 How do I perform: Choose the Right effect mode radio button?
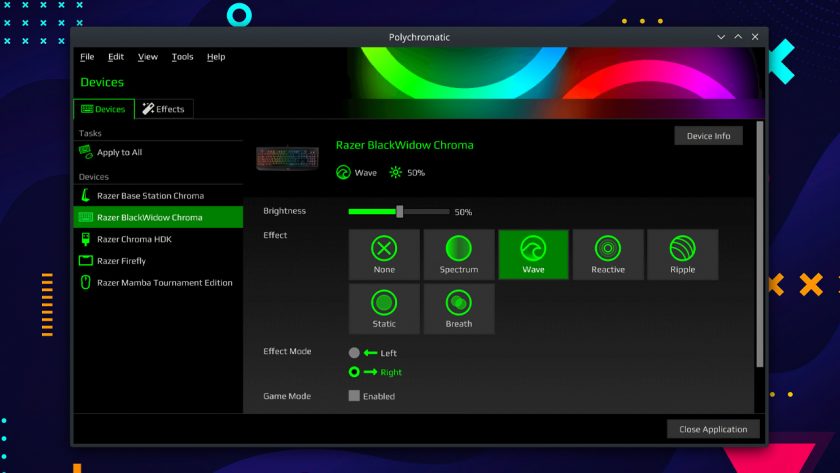pos(354,372)
